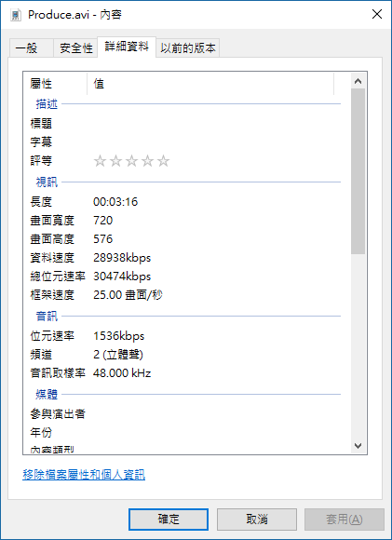Screen dimensions: 392x540
Task: Click the 評等 label
Action: 41,161
